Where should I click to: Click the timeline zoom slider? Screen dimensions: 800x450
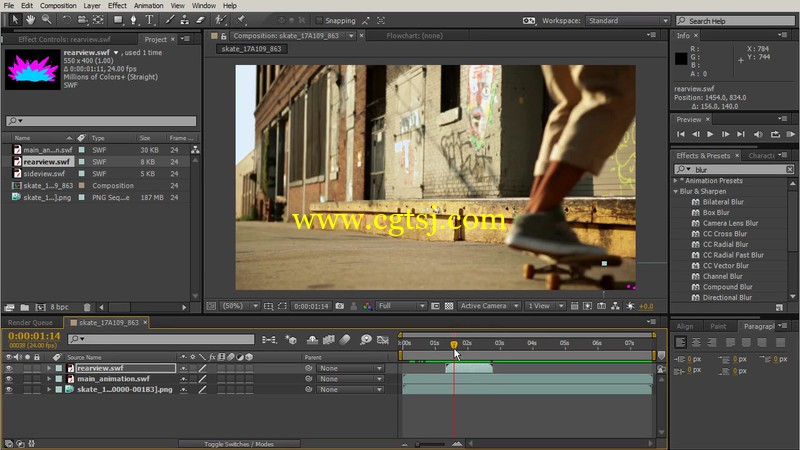point(431,444)
